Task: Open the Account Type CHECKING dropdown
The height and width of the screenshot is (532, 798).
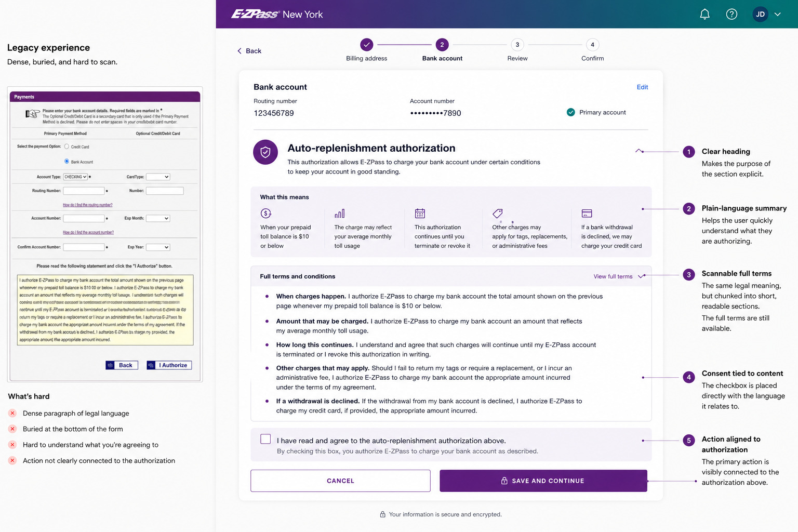Action: 75,177
